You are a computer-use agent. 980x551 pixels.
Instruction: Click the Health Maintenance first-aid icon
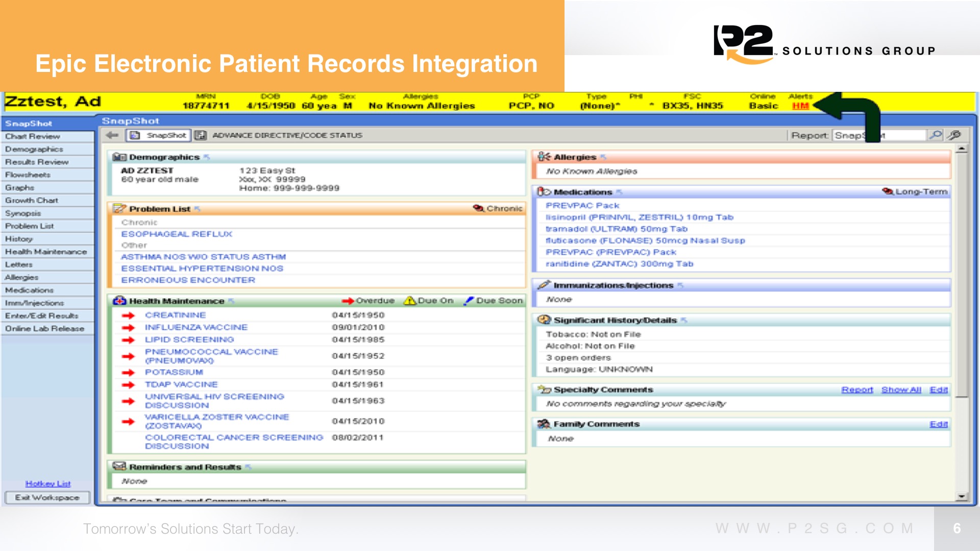pos(119,301)
